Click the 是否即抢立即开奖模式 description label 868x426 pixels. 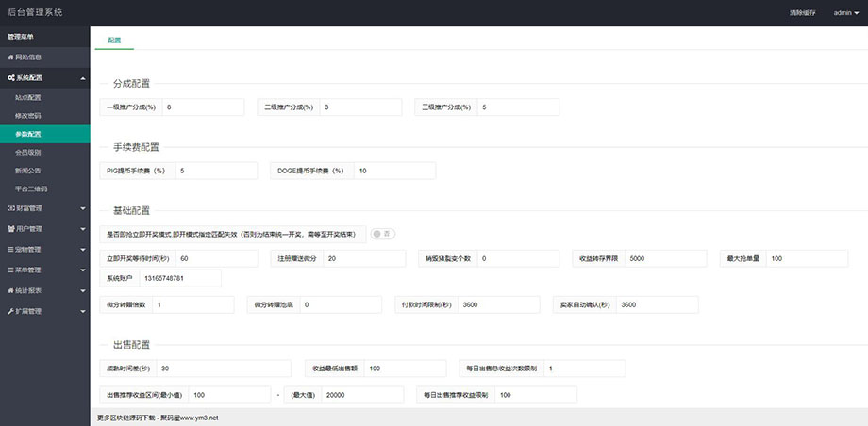click(x=233, y=234)
